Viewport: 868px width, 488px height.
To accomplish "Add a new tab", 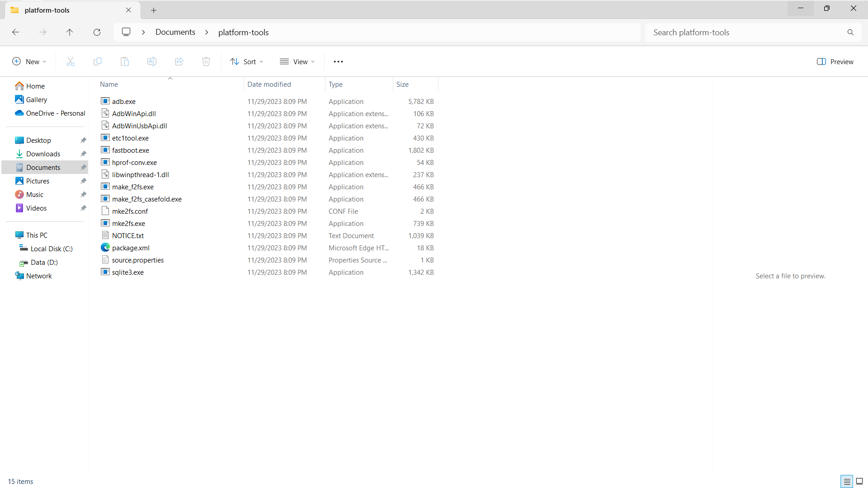I will (154, 10).
